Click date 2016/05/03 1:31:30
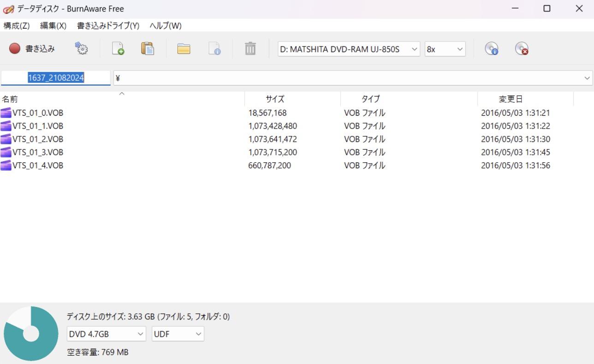594x364 pixels. tap(516, 139)
